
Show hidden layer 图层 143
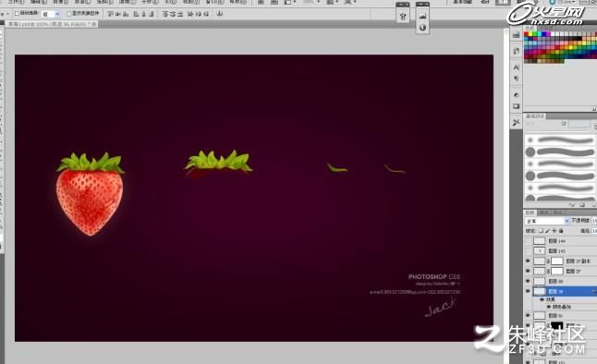pyautogui.click(x=528, y=251)
